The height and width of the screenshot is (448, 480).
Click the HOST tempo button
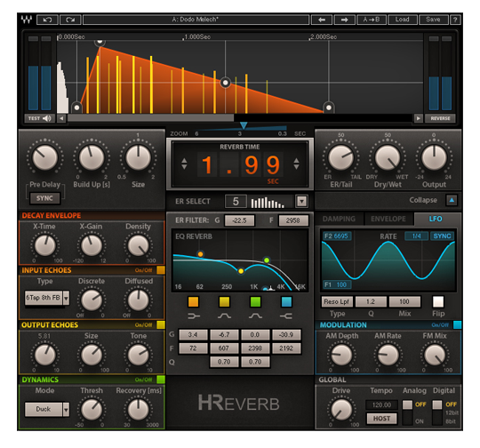point(381,419)
